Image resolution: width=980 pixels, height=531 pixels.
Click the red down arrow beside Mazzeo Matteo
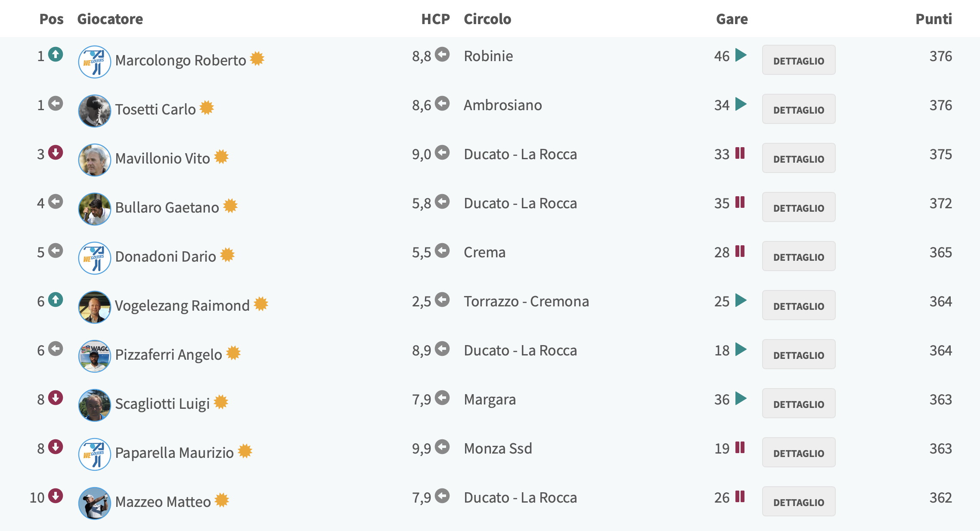pyautogui.click(x=55, y=496)
